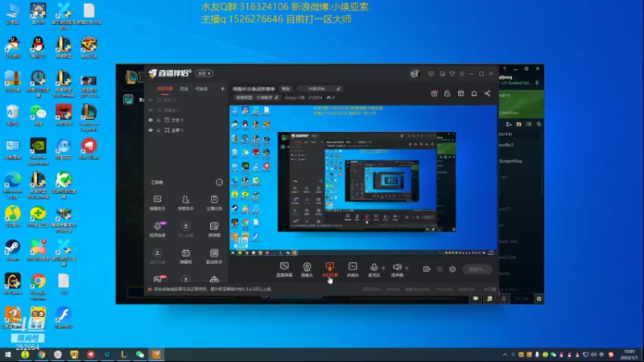Switch to the second scene tab

coord(184,88)
